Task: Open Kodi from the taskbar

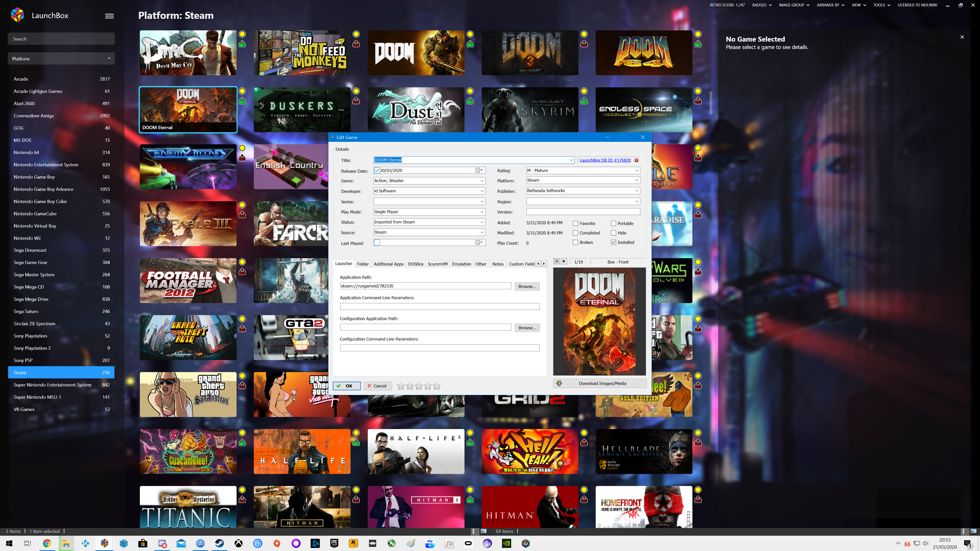Action: 85,543
